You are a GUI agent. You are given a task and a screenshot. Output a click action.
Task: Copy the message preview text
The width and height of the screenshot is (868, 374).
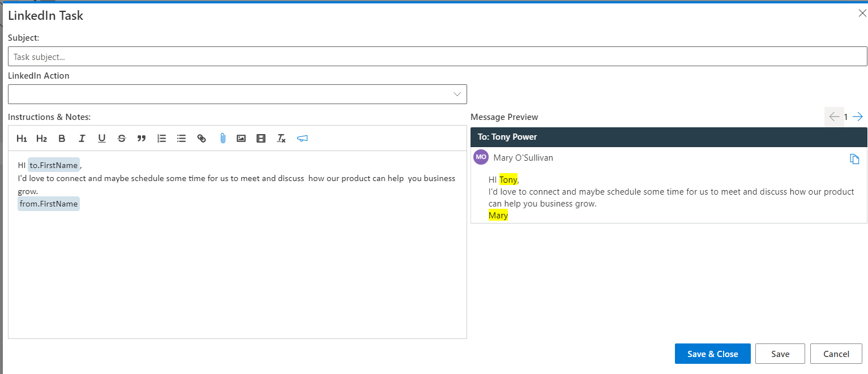855,159
